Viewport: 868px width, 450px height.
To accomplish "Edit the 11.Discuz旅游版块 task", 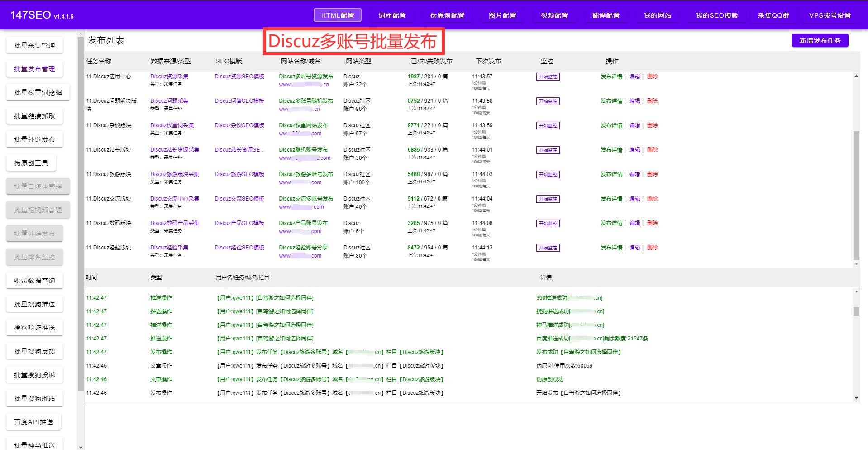I will (634, 174).
